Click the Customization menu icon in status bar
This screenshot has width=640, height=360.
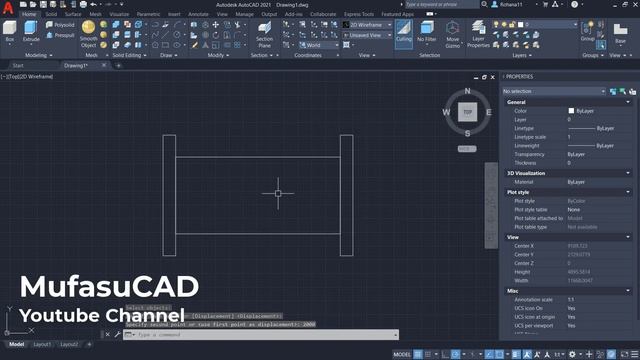(x=634, y=354)
